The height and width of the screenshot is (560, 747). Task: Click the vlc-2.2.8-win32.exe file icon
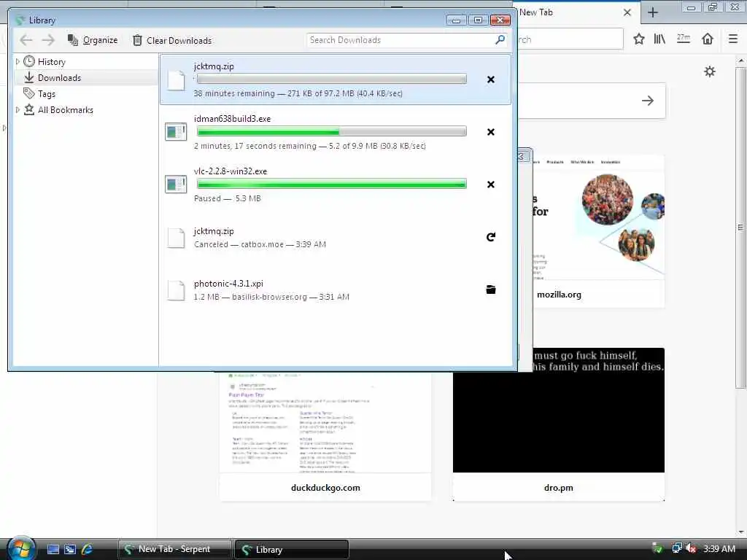pyautogui.click(x=176, y=184)
